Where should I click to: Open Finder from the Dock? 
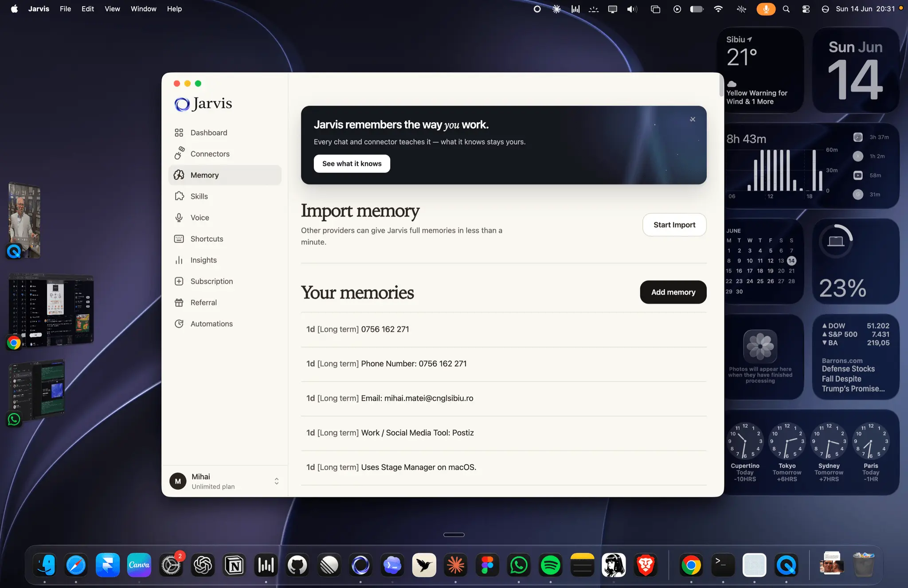44,565
